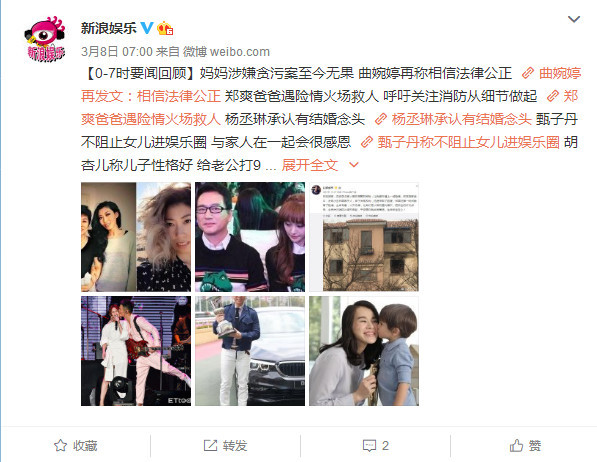Screen dimensions: 597x462
Task: Expand full text via 展开全文
Action: 310,165
